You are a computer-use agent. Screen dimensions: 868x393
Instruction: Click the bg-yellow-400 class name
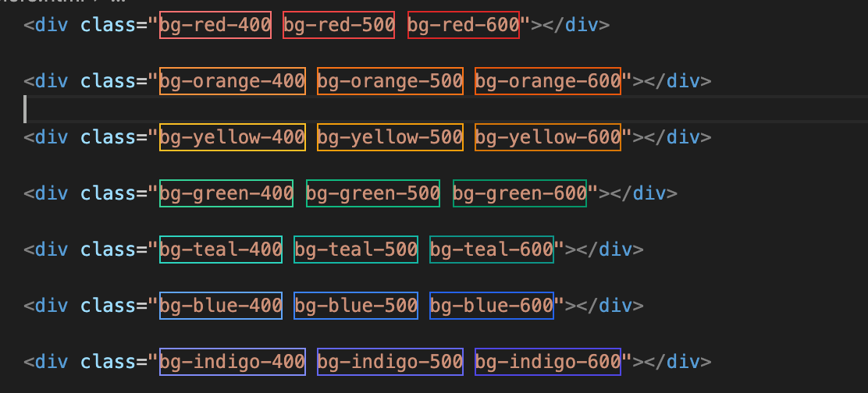click(x=233, y=137)
